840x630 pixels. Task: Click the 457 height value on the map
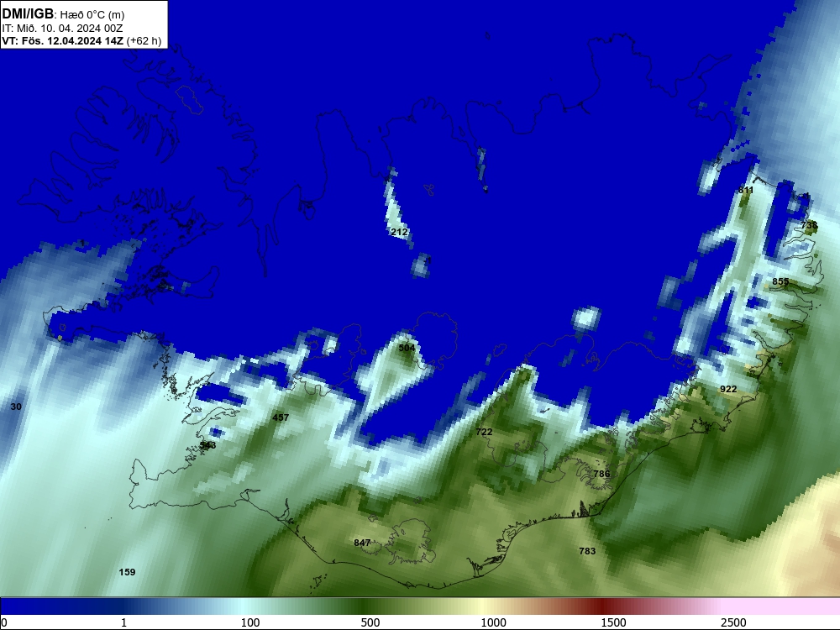click(281, 417)
